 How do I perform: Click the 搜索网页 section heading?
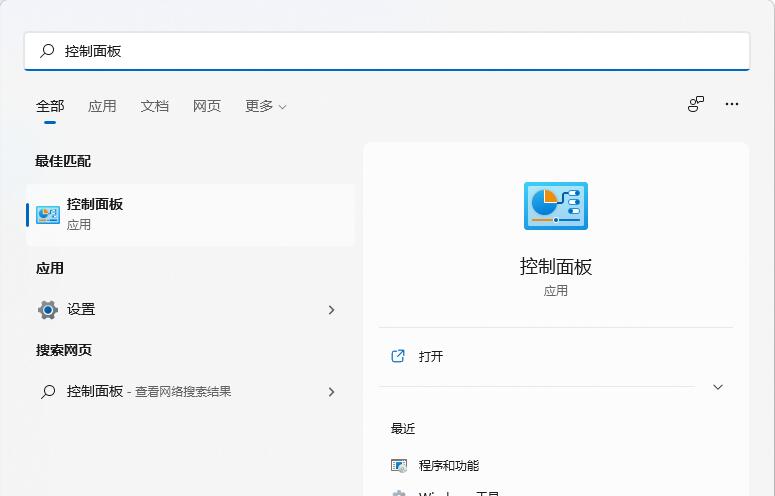[x=64, y=350]
